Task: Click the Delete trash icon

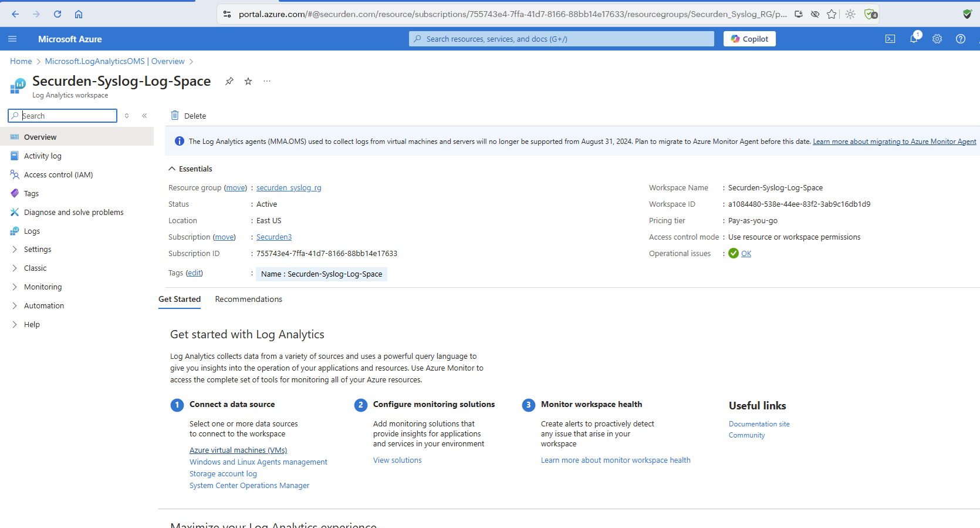Action: point(175,115)
